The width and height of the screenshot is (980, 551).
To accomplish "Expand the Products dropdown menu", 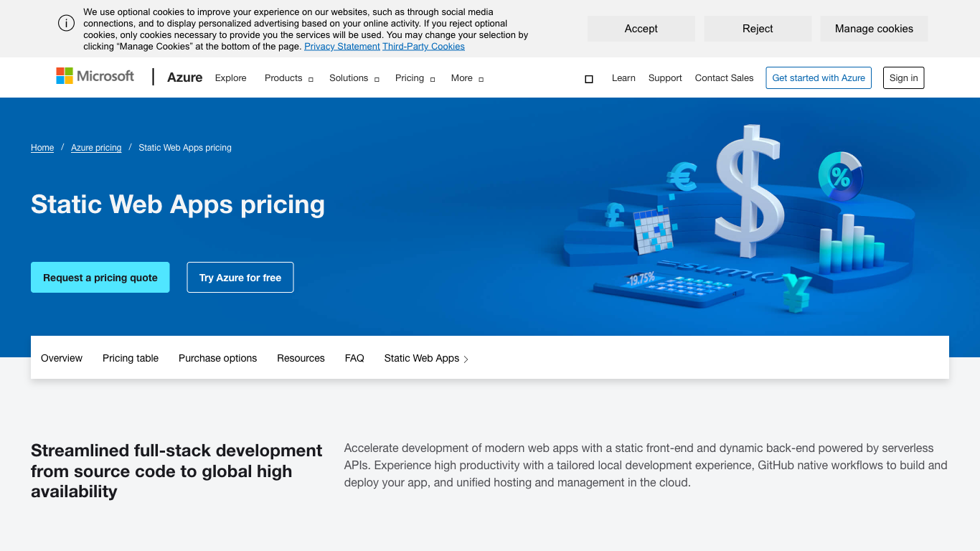I will [x=288, y=78].
